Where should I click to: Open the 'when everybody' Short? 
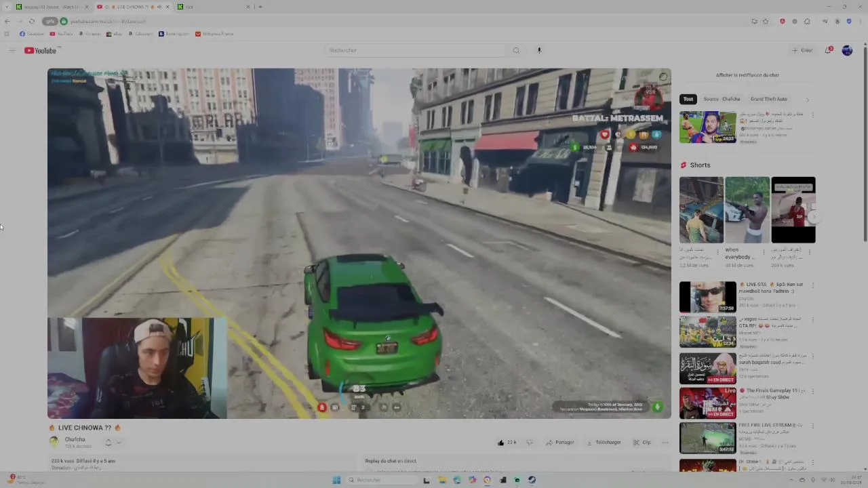coord(747,210)
